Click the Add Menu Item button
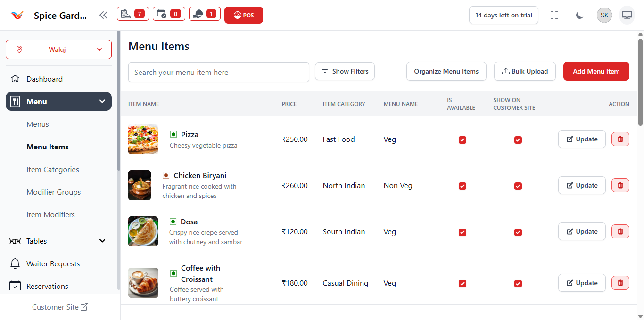The width and height of the screenshot is (644, 320). pos(596,71)
